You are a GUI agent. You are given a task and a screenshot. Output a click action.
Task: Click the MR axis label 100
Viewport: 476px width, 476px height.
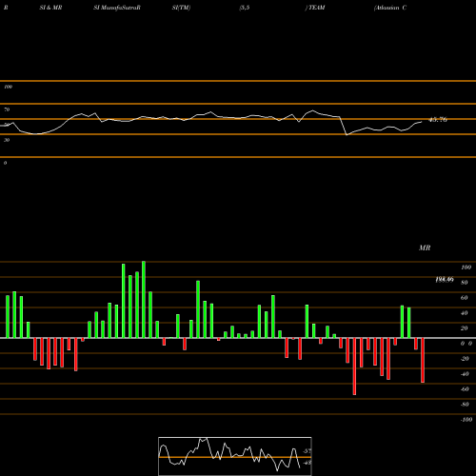pyautogui.click(x=466, y=268)
